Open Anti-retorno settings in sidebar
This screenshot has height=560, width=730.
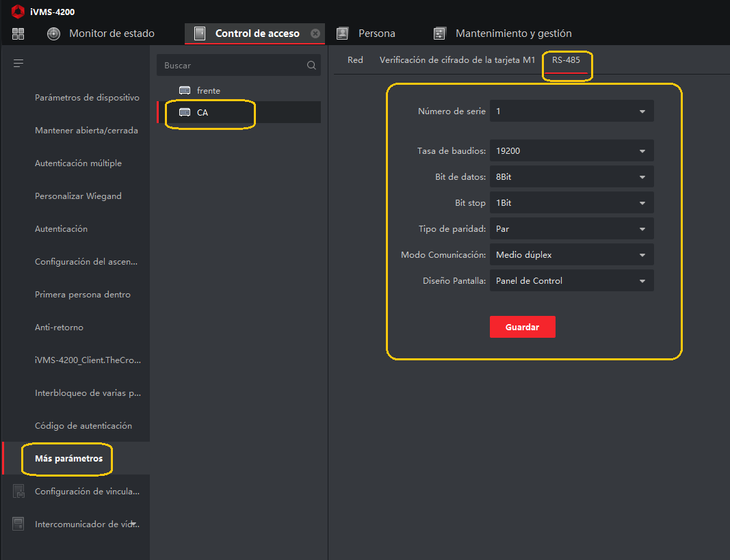[59, 328]
